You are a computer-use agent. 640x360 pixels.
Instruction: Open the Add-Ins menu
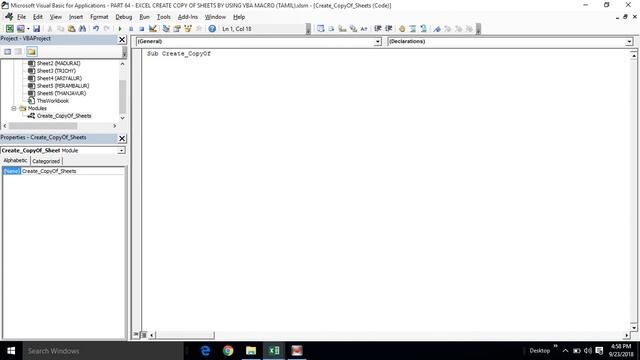coord(188,17)
